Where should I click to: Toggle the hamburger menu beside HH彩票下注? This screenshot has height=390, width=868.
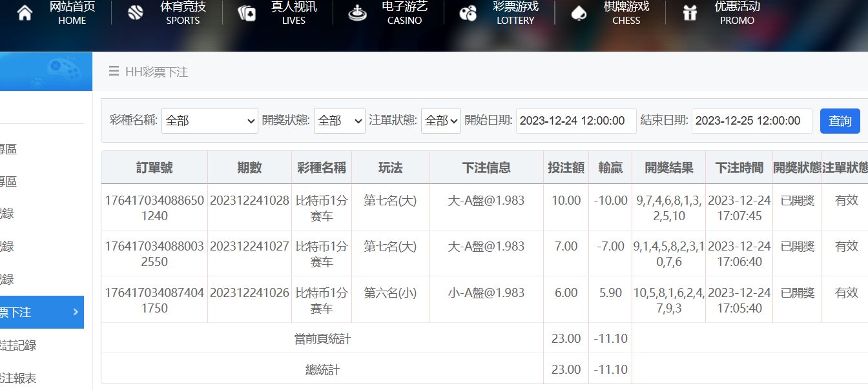[x=114, y=72]
